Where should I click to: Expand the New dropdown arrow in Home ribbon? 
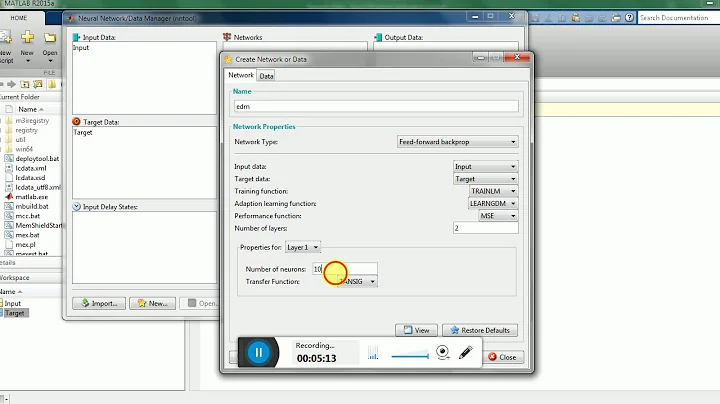click(28, 61)
